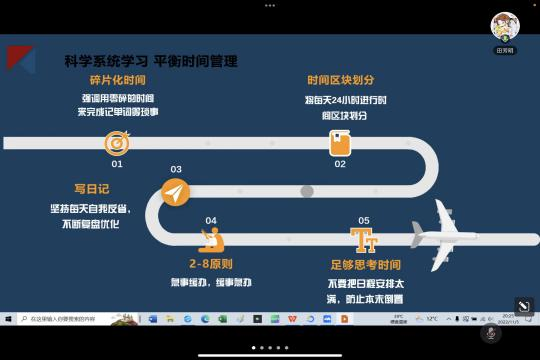Tap the muted microphone button
The height and width of the screenshot is (360, 540).
(x=491, y=333)
